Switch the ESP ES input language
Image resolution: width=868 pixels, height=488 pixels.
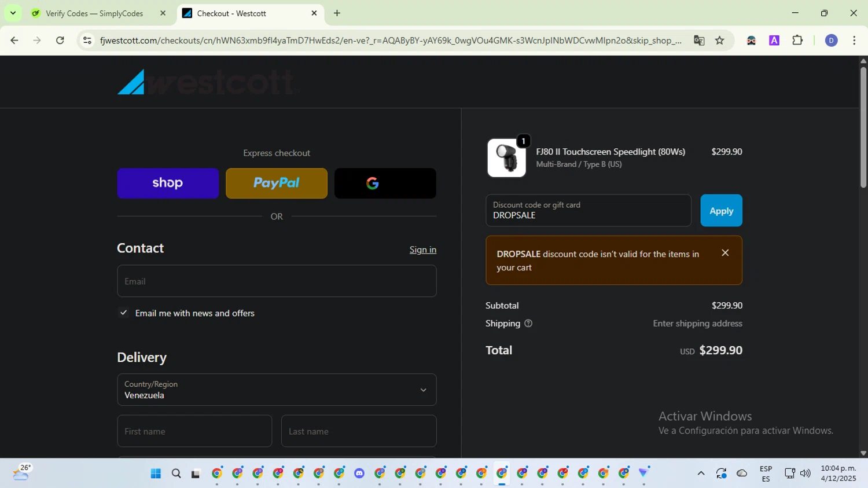(x=766, y=474)
